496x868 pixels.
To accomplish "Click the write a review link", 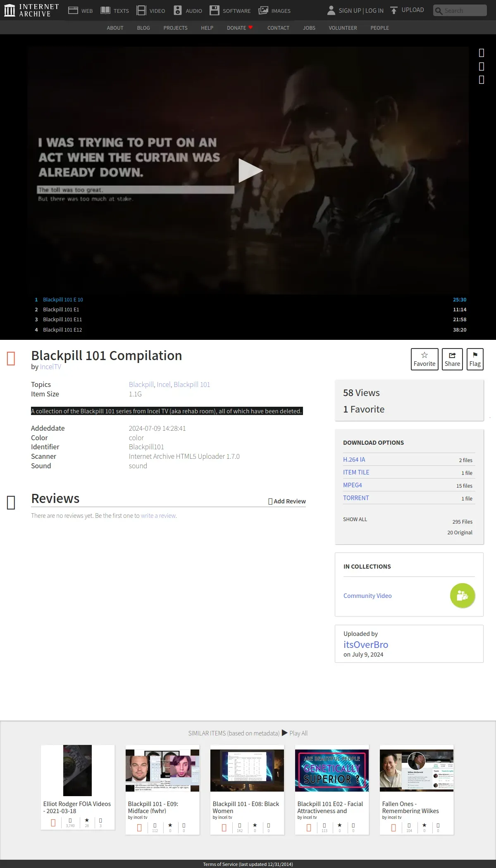I will [158, 516].
